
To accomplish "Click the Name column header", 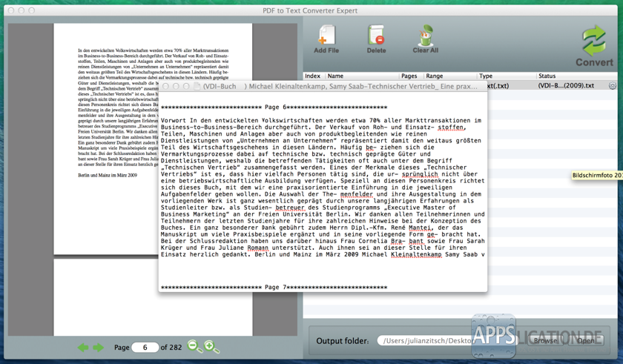I will (x=335, y=76).
